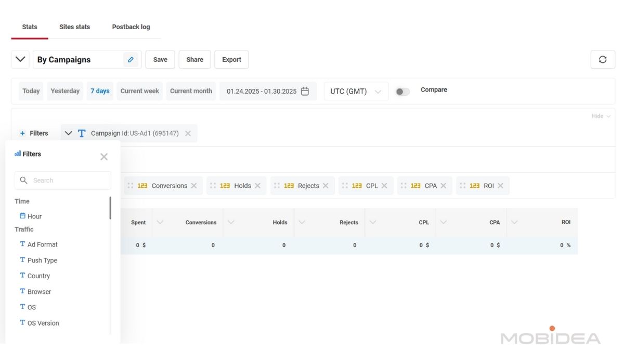624x364 pixels.
Task: Click the filter Search input field
Action: [x=68, y=180]
